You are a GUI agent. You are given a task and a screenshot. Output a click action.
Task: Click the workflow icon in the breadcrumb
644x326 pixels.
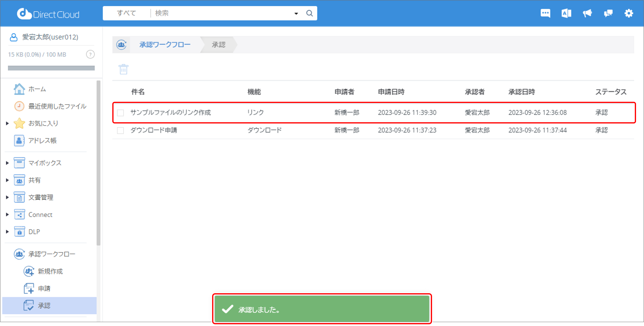(121, 45)
